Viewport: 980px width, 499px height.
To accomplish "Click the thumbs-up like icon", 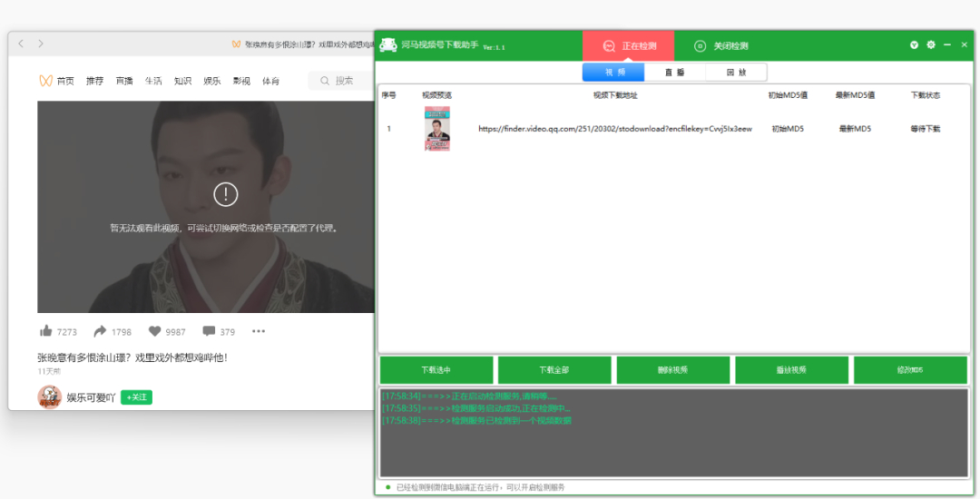I will pos(45,331).
